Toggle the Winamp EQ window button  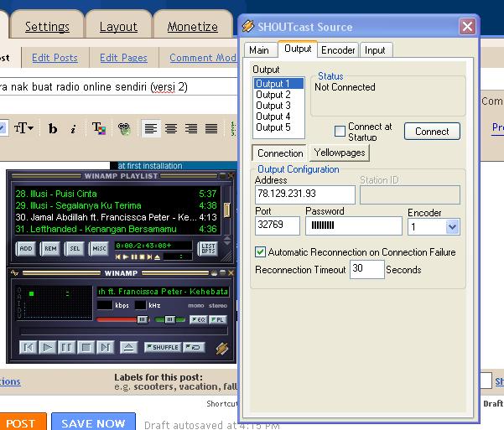[x=198, y=319]
